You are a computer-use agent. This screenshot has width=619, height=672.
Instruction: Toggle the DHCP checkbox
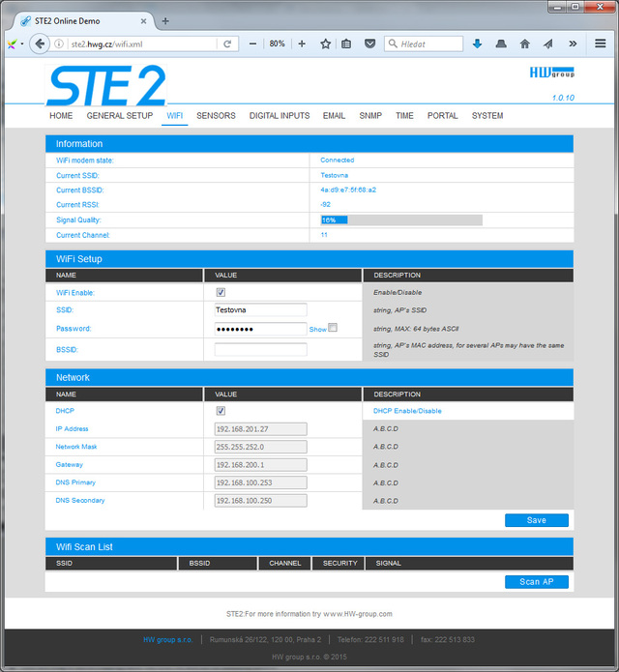pos(221,411)
